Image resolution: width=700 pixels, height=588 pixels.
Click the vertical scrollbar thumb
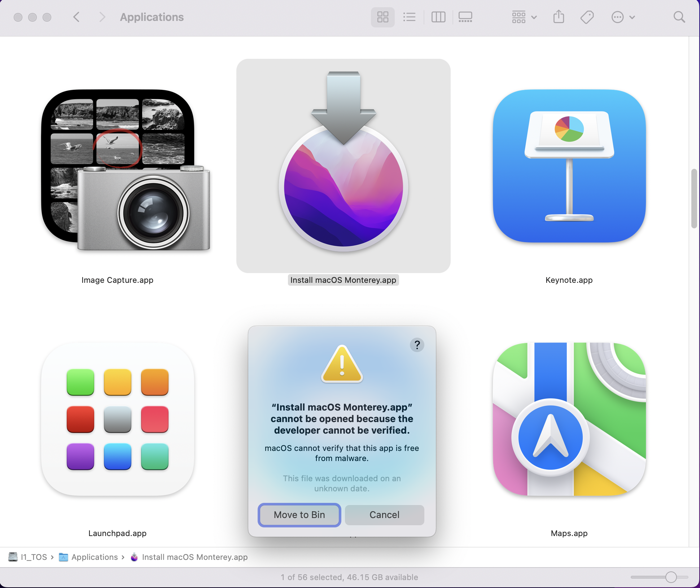point(694,198)
